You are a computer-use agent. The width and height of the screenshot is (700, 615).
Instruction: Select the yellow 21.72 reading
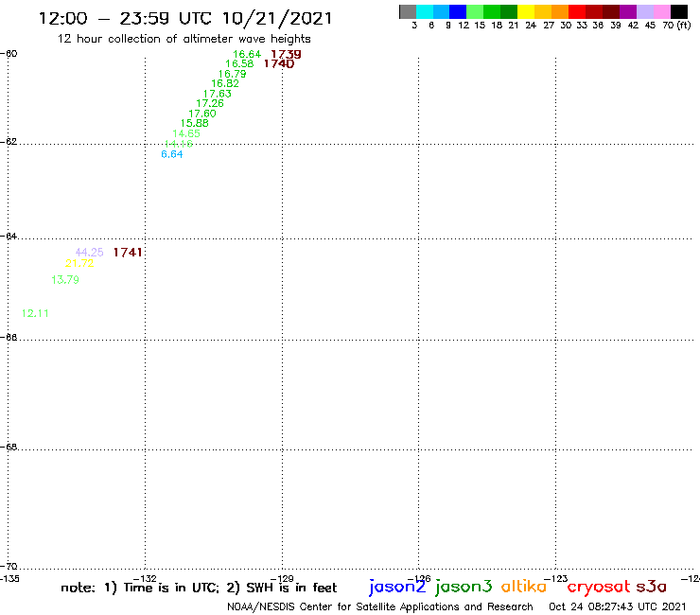(79, 264)
